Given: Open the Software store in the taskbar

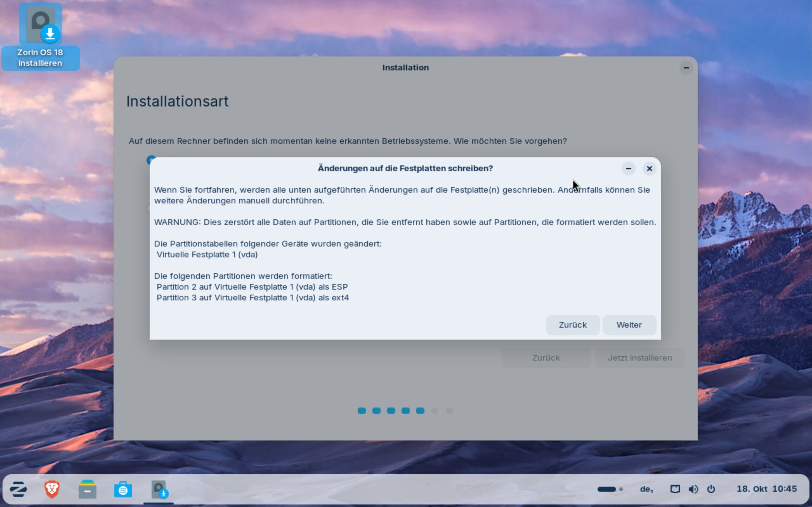Looking at the screenshot, I should [x=123, y=490].
